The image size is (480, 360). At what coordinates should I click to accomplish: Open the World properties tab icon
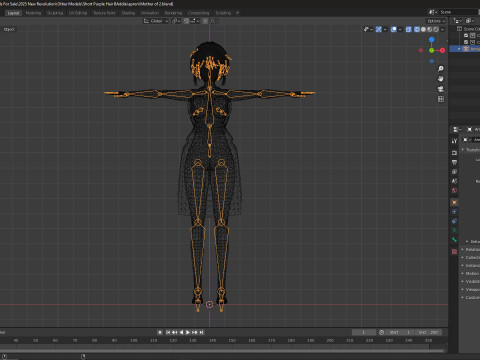point(454,191)
